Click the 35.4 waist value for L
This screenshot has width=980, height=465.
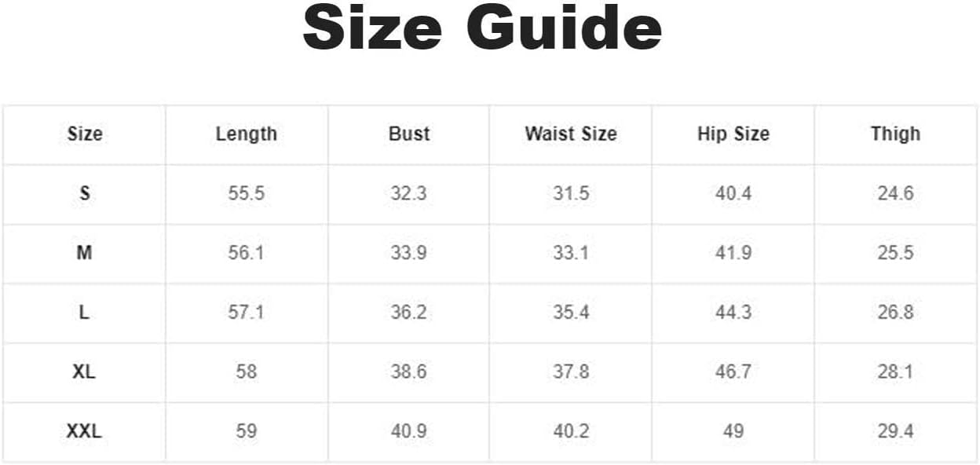[571, 312]
